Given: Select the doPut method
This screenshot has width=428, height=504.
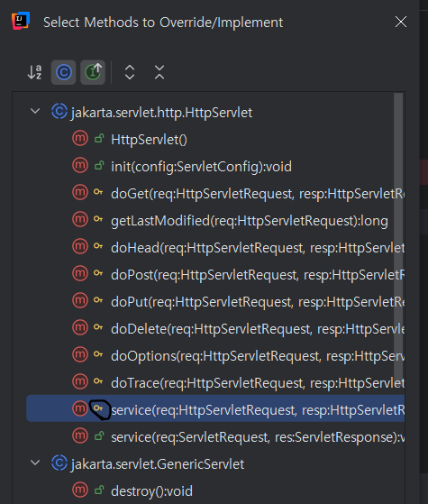Looking at the screenshot, I should pyautogui.click(x=208, y=301).
